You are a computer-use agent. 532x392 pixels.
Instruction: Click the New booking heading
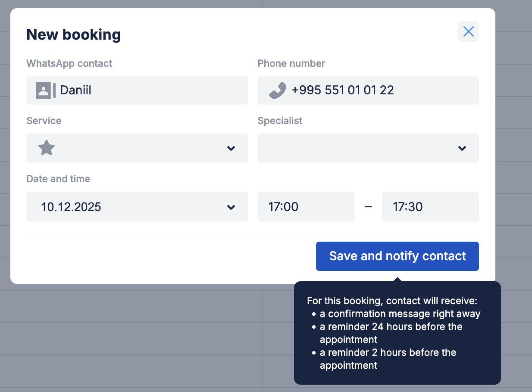point(74,34)
